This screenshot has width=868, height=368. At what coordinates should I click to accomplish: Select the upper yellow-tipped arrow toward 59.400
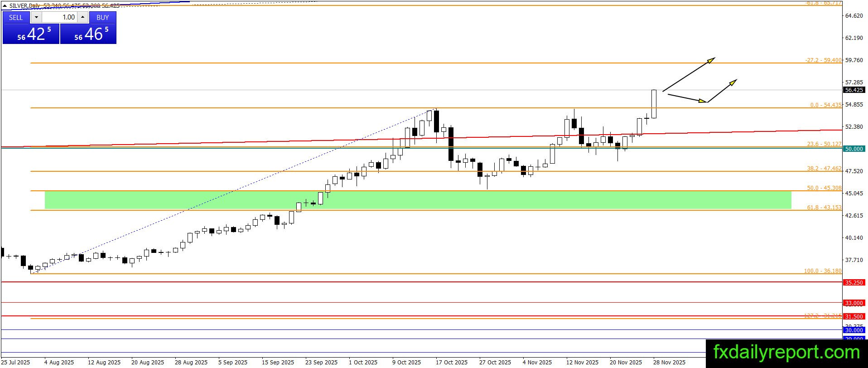tap(689, 74)
